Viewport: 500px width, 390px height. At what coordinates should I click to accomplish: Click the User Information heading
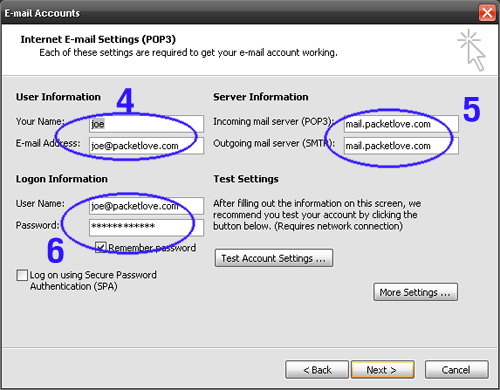tap(58, 97)
